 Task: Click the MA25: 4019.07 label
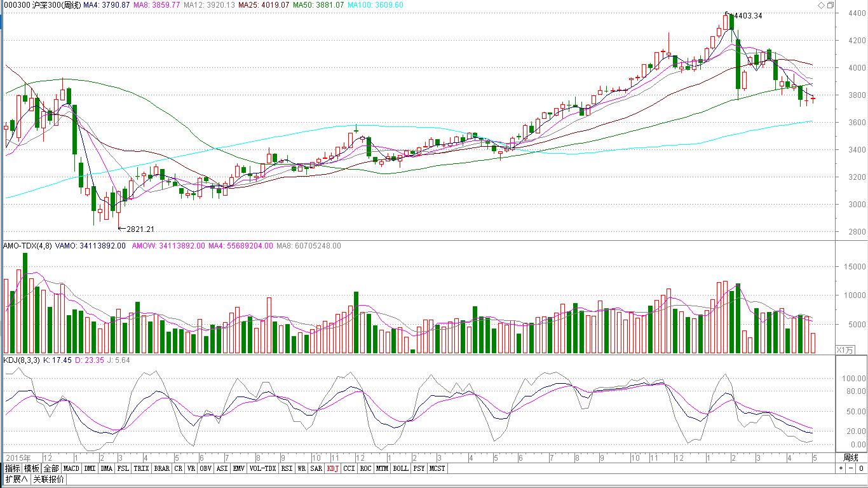[264, 5]
